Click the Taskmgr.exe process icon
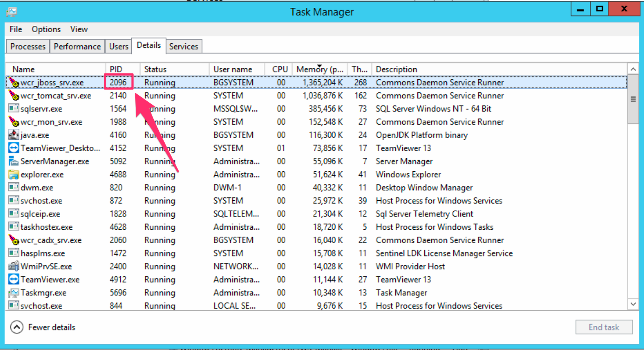Viewport: 644px width, 350px height. 13,292
